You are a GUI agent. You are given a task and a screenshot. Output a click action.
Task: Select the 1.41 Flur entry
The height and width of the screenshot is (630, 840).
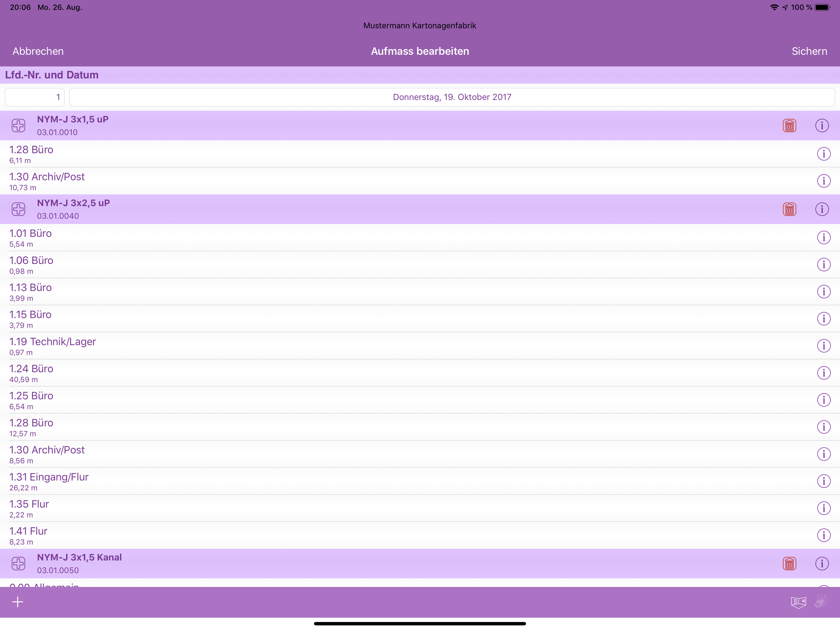coord(420,535)
